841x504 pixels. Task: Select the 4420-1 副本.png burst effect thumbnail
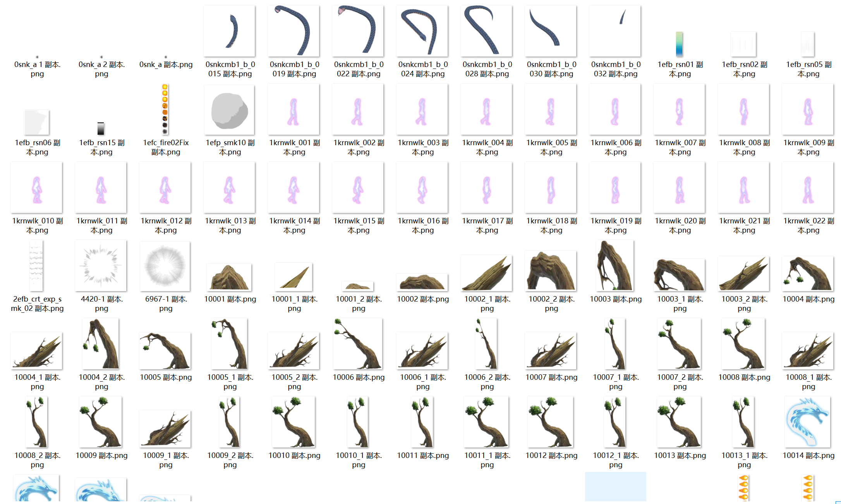101,266
